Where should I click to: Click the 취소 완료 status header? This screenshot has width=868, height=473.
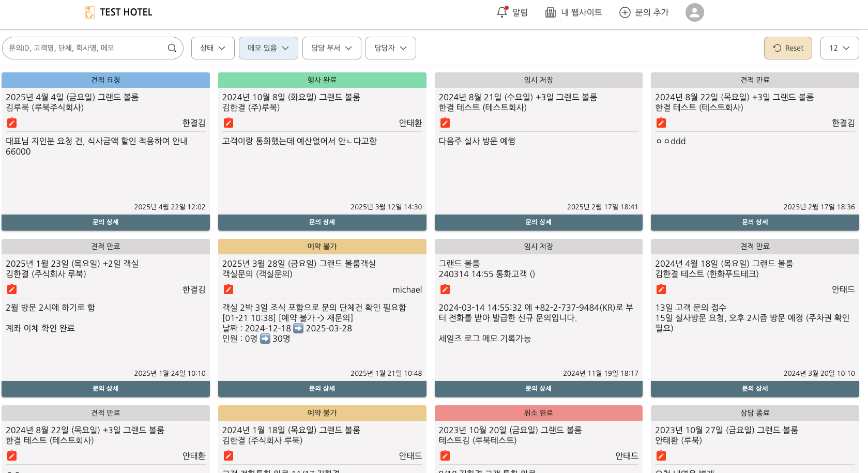click(538, 413)
